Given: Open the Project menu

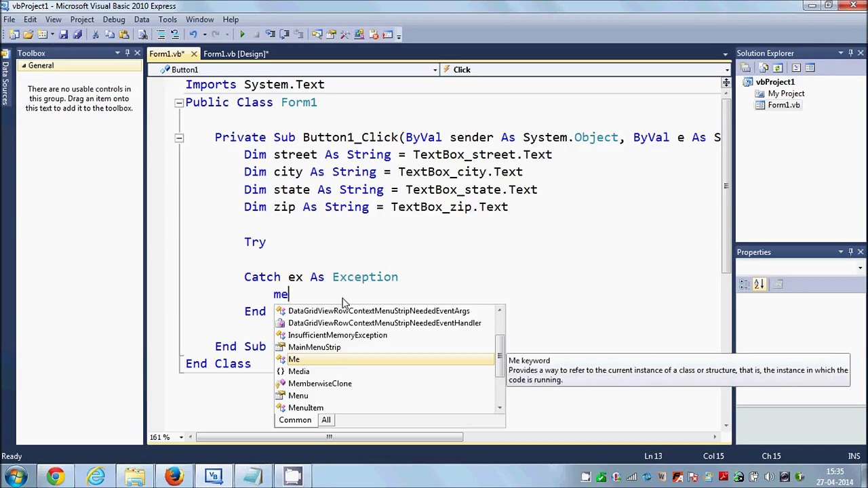Looking at the screenshot, I should pyautogui.click(x=82, y=20).
